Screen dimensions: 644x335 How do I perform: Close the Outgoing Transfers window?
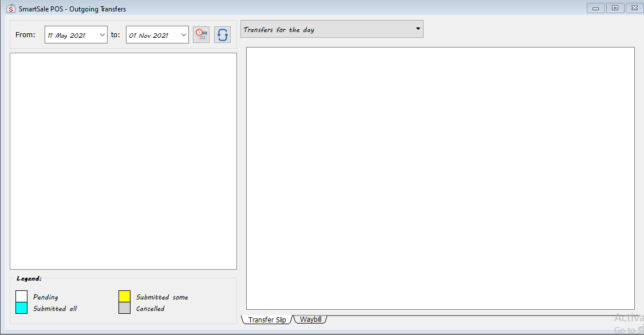click(x=634, y=8)
